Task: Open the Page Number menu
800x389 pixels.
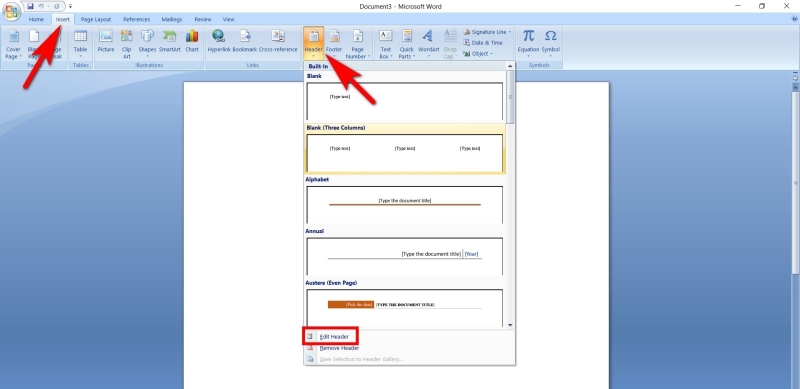Action: (x=358, y=44)
